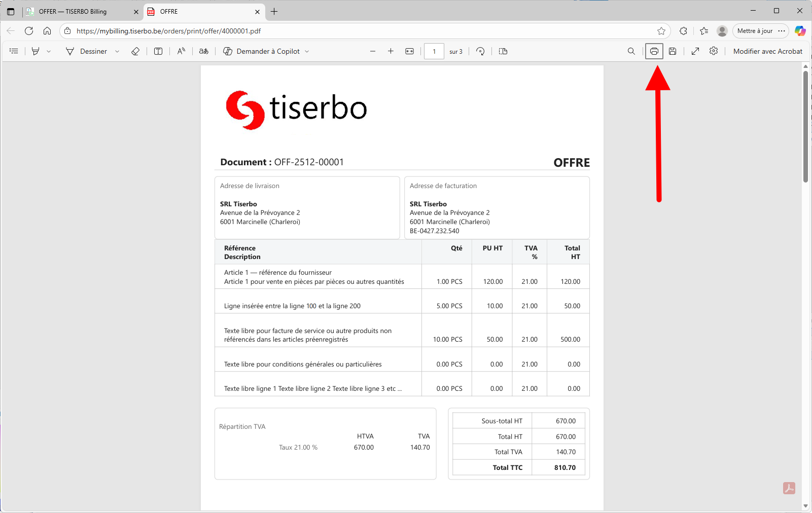Start read aloud for the document
Image resolution: width=812 pixels, height=513 pixels.
(181, 51)
